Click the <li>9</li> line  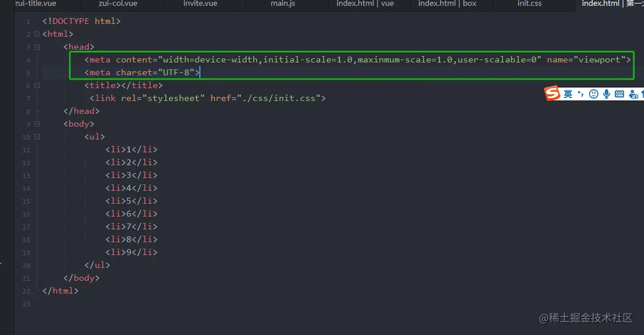pos(131,252)
